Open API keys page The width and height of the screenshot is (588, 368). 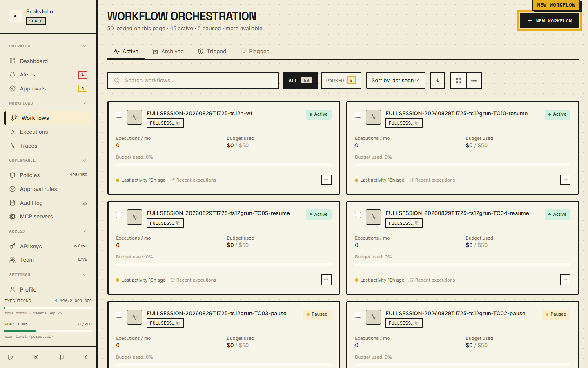pyautogui.click(x=48, y=246)
